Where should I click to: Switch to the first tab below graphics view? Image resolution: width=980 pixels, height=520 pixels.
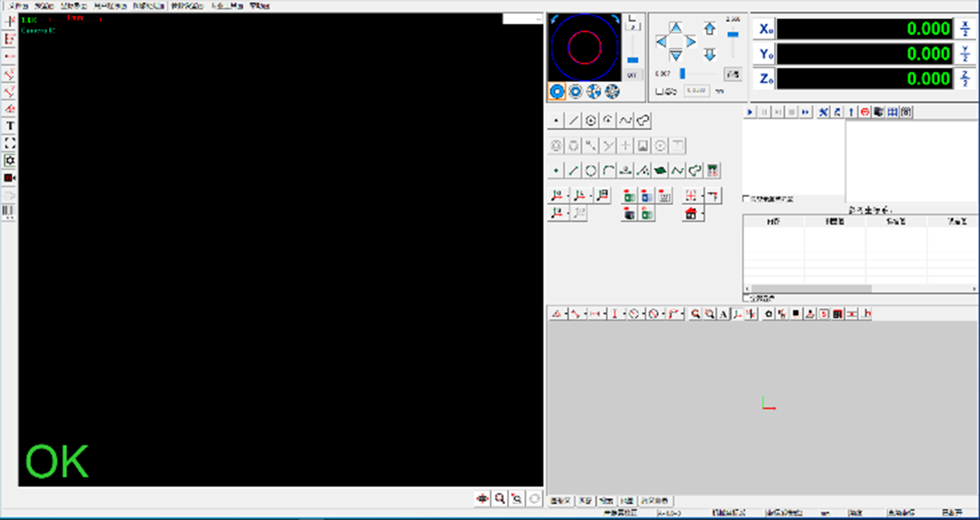(x=560, y=501)
